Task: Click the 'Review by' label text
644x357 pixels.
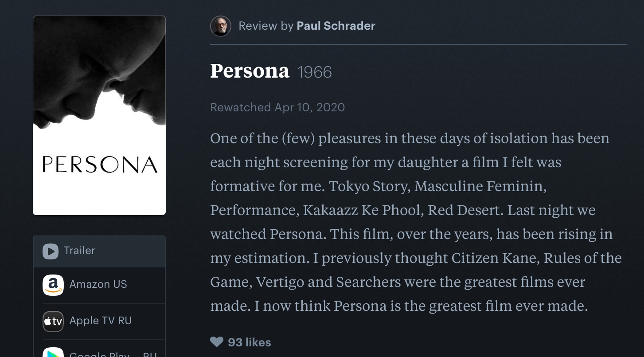Action: (266, 26)
